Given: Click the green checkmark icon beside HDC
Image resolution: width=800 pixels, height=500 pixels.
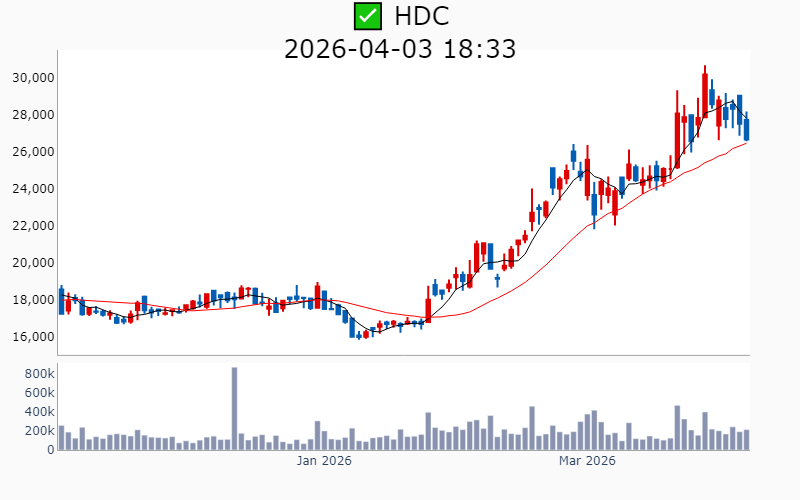Looking at the screenshot, I should 368,16.
